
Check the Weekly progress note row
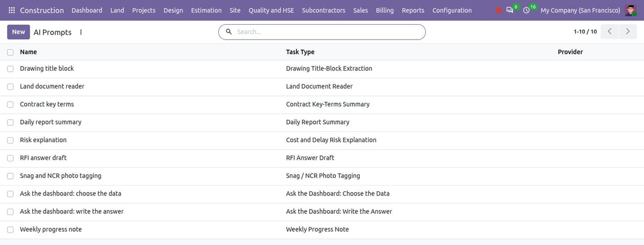pyautogui.click(x=11, y=229)
